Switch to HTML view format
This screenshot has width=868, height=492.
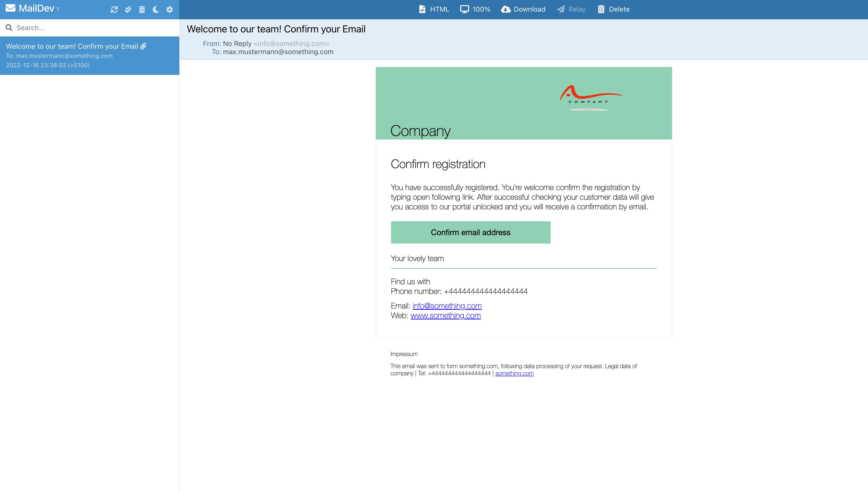434,9
